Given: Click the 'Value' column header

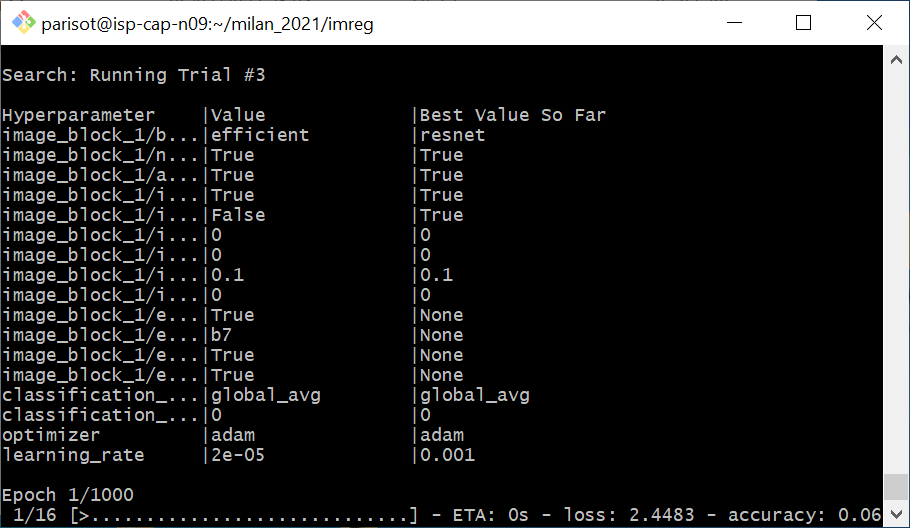Looking at the screenshot, I should coord(238,115).
